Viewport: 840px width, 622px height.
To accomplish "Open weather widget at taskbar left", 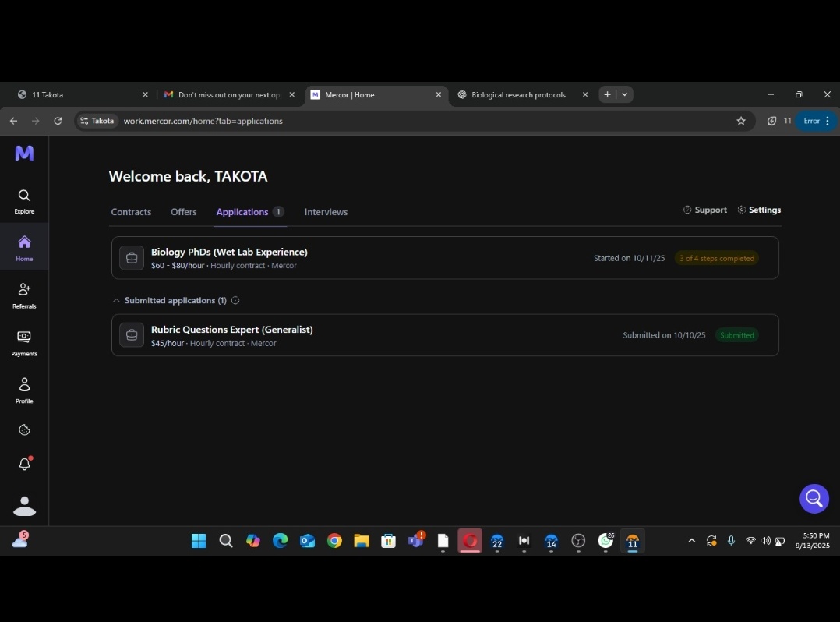I will pyautogui.click(x=20, y=540).
